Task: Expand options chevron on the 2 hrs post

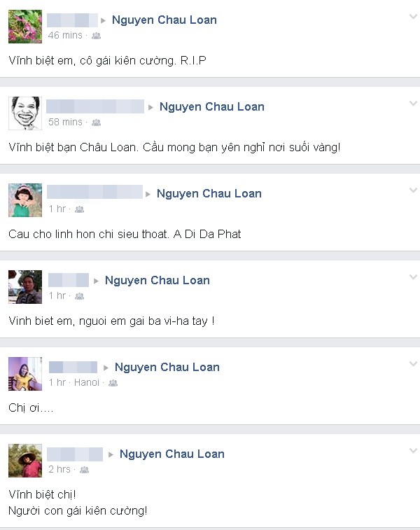Action: (x=413, y=451)
